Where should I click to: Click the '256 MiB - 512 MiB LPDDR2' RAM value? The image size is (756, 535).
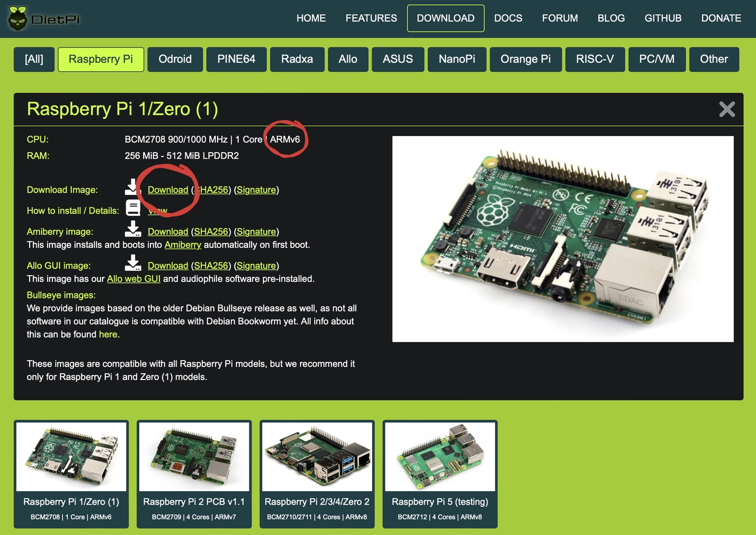[181, 156]
